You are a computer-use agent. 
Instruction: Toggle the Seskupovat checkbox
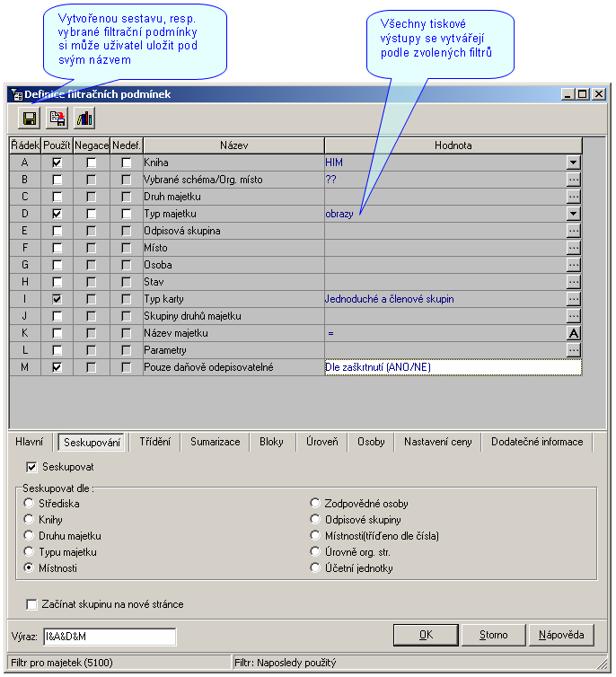[31, 467]
